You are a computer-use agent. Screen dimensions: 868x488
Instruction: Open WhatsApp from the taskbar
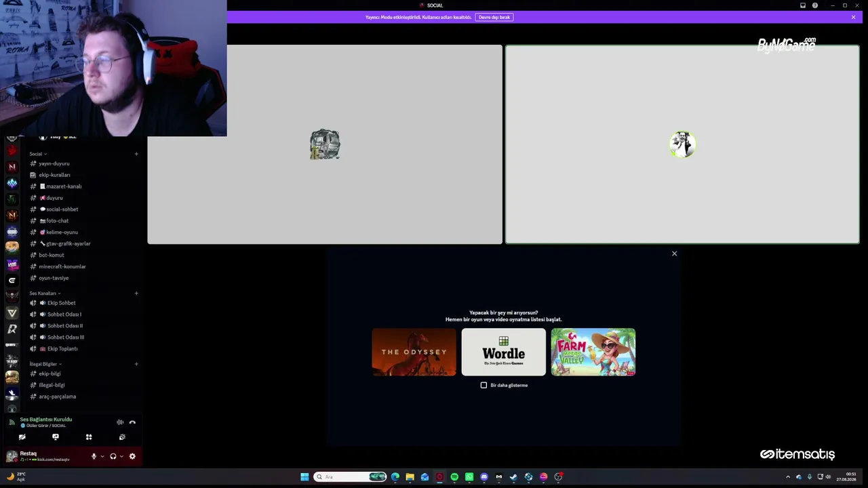469,476
